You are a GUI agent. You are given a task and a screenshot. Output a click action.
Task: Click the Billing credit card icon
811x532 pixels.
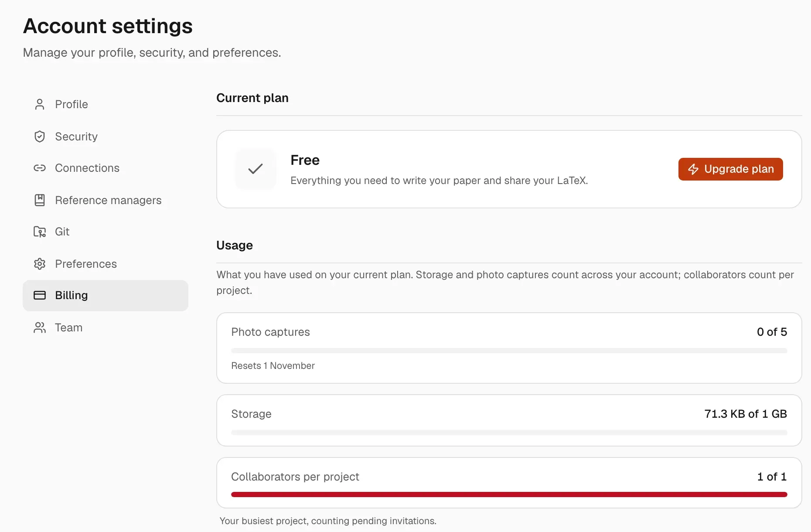(40, 295)
